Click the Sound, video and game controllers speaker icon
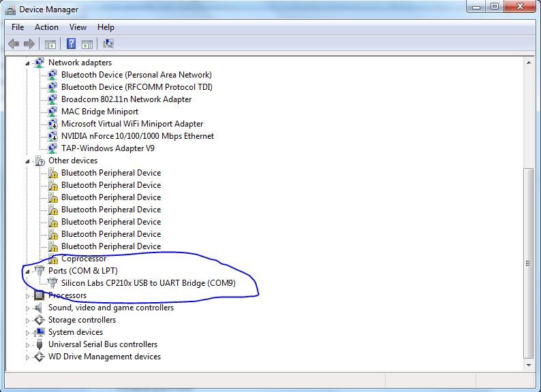 (x=39, y=308)
